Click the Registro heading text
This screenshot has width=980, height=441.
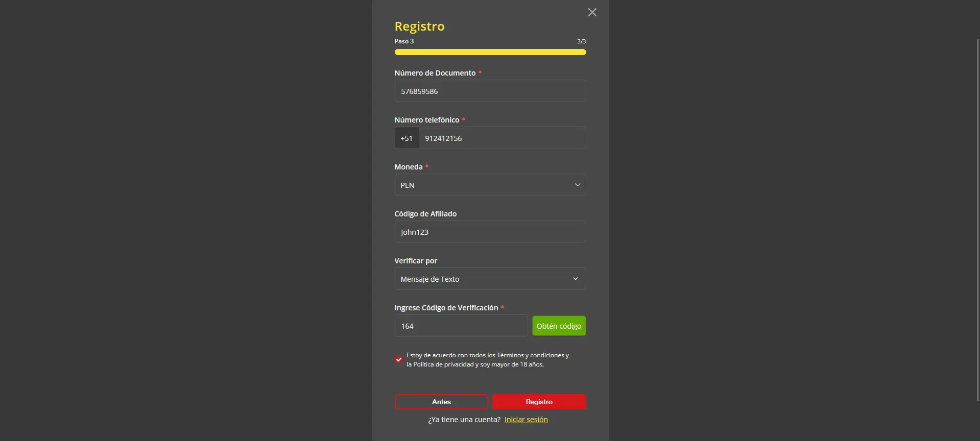click(419, 26)
